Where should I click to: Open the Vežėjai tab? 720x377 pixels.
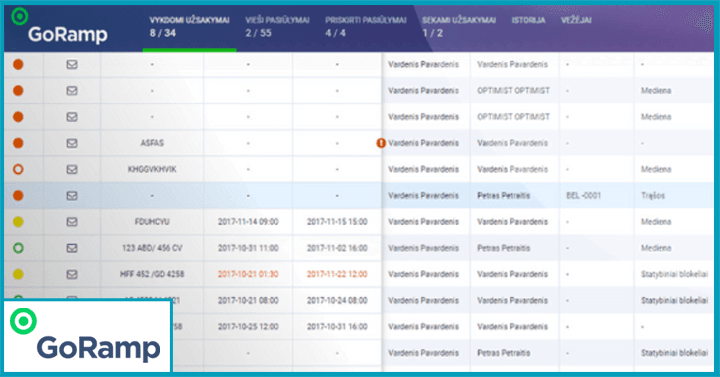576,20
